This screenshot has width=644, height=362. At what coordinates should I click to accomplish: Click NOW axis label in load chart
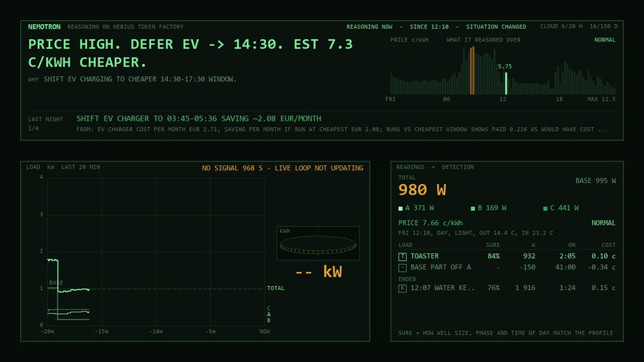(264, 331)
